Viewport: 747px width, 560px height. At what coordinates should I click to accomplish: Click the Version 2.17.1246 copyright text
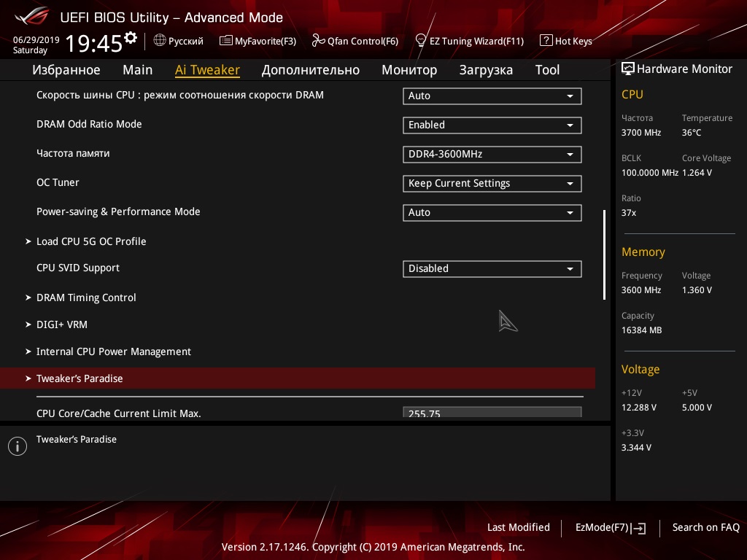(373, 547)
